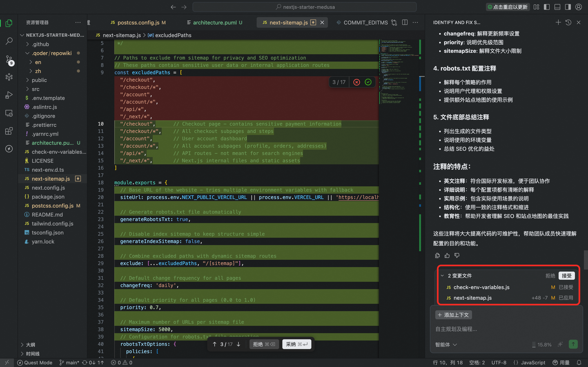588x367 pixels.
Task: Switch to postcss.config.js tab
Action: pyautogui.click(x=138, y=23)
